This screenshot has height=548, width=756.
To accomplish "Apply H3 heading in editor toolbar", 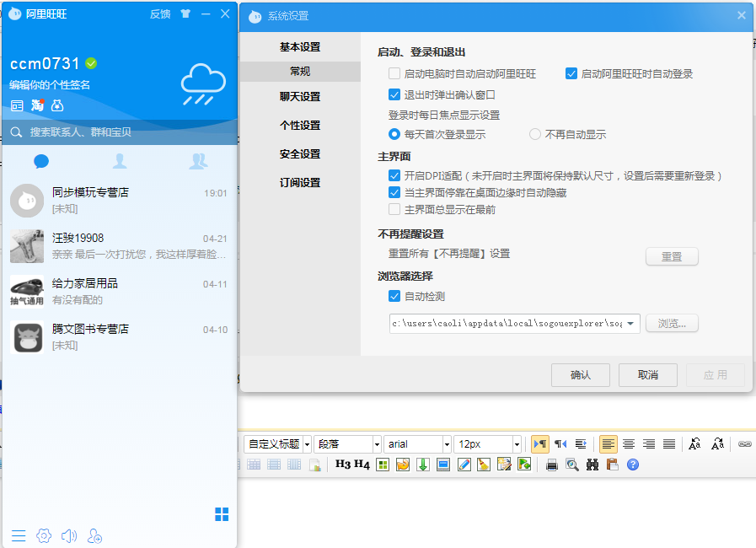I will pyautogui.click(x=343, y=465).
